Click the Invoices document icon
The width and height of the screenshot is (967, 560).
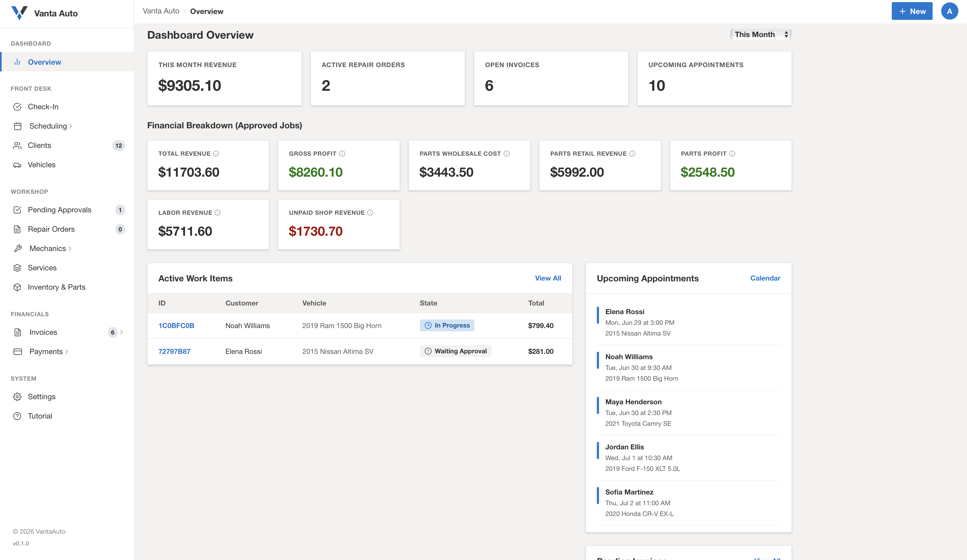[17, 332]
